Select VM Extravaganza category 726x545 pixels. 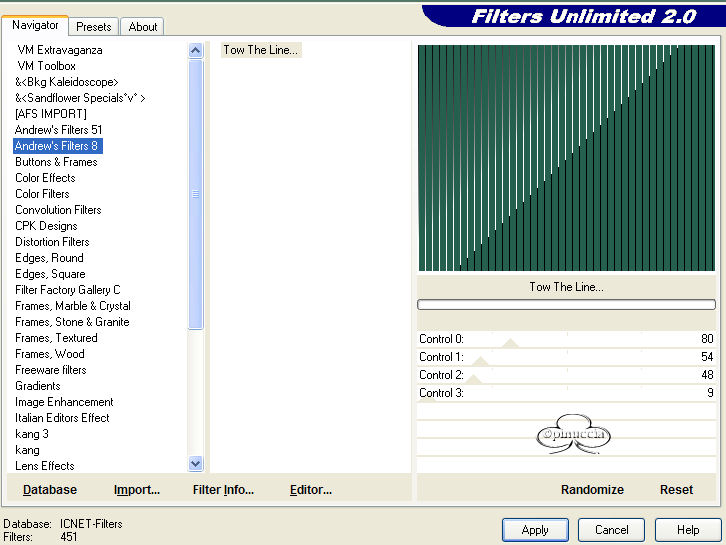[60, 50]
